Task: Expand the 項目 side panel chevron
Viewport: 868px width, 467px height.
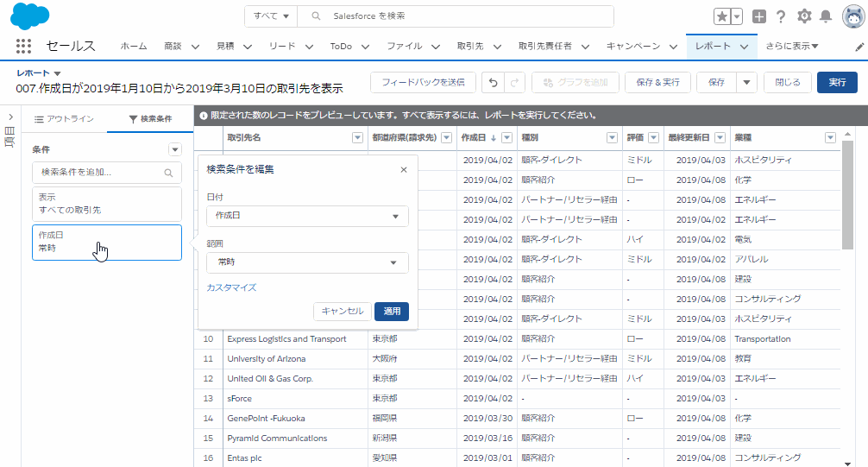Action: 10,117
